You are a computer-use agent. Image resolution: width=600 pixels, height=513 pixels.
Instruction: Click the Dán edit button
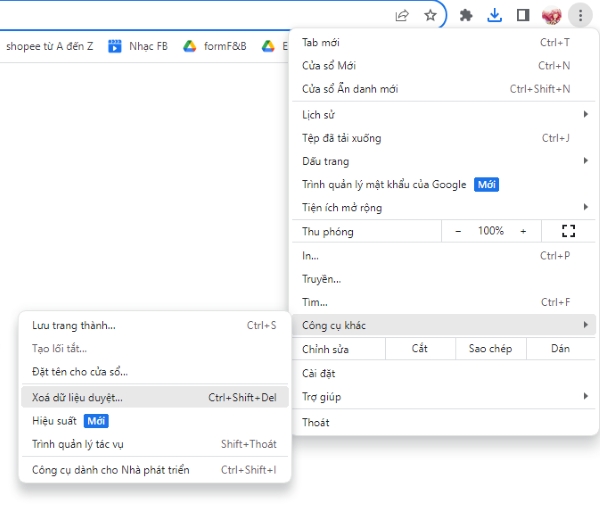pos(560,349)
